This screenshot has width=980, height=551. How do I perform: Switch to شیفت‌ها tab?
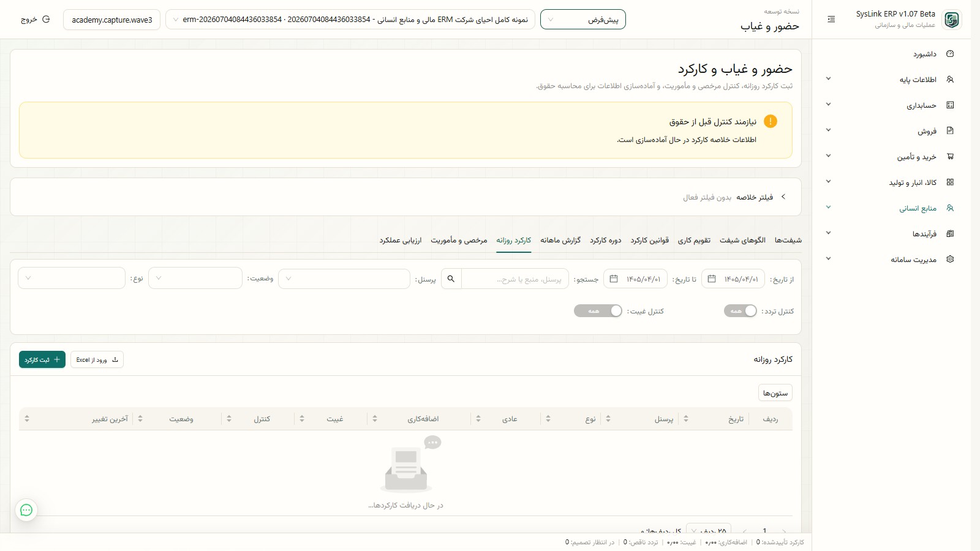(788, 240)
